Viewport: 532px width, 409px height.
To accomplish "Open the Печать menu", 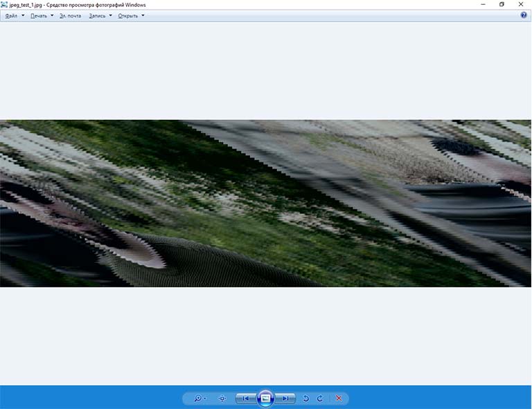I will click(x=39, y=15).
